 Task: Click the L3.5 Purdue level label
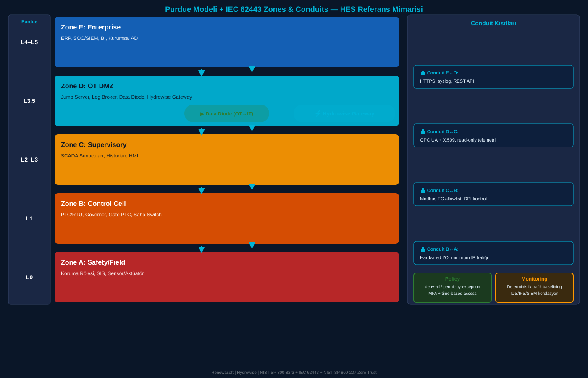tap(29, 101)
